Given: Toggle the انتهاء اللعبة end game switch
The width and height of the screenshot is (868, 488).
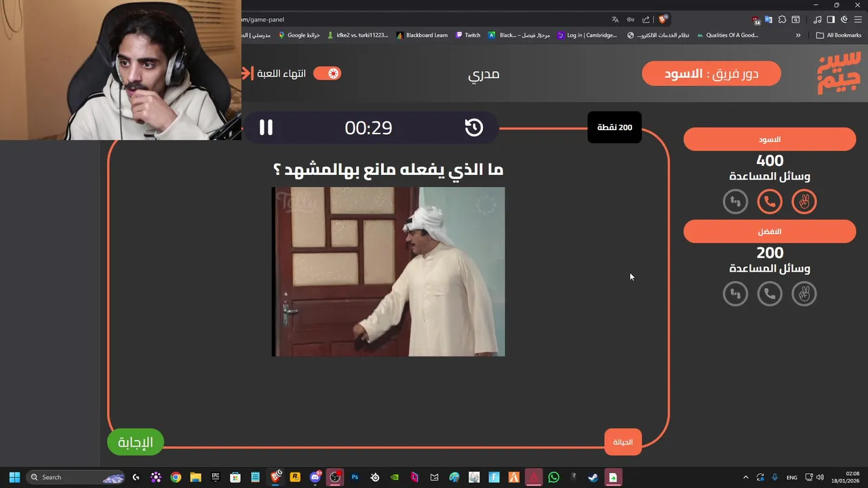Looking at the screenshot, I should (x=328, y=73).
